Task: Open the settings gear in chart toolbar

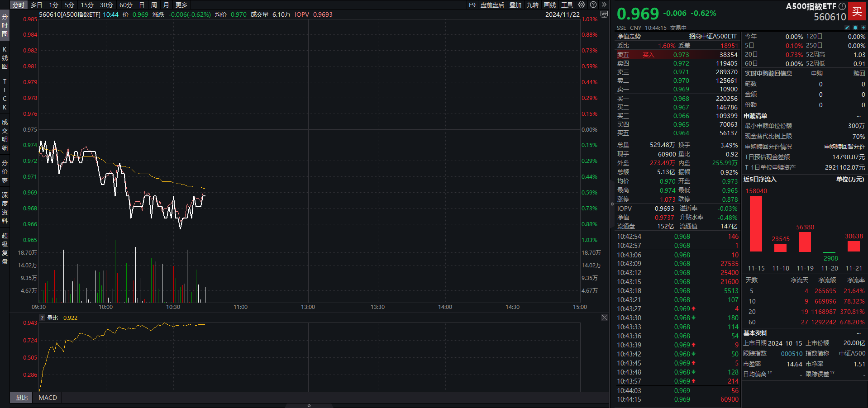Action: (x=582, y=5)
